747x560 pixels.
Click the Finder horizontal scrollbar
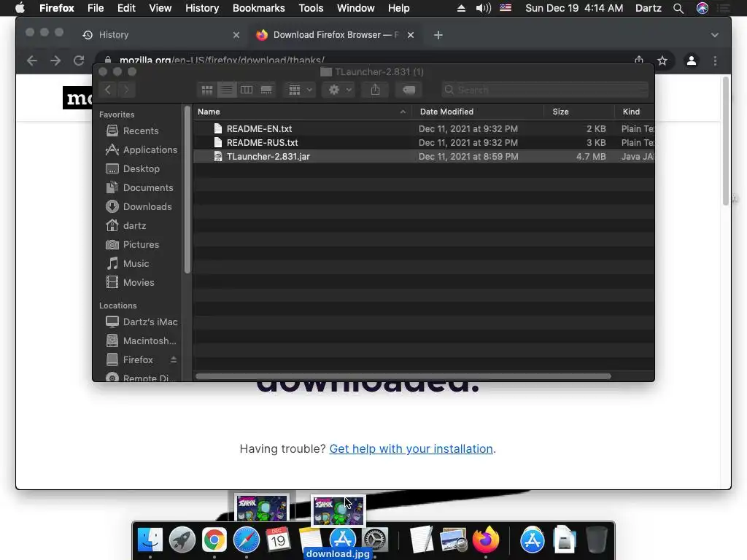(403, 376)
